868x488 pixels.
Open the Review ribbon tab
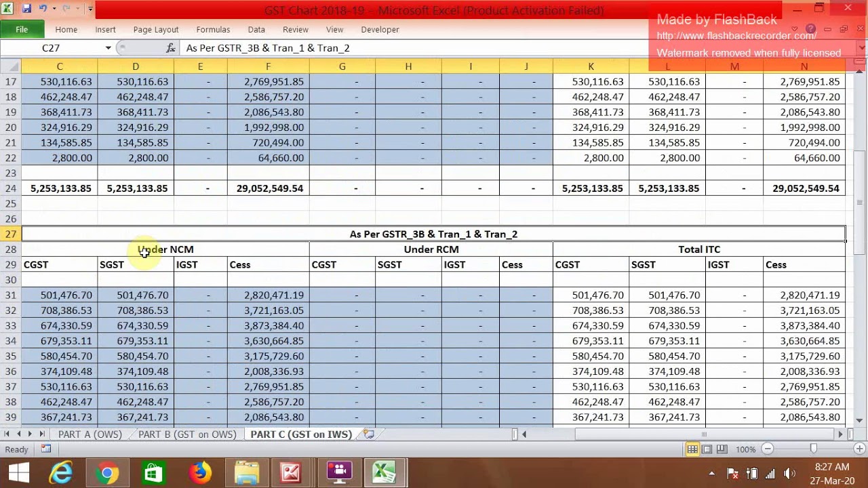coord(296,29)
